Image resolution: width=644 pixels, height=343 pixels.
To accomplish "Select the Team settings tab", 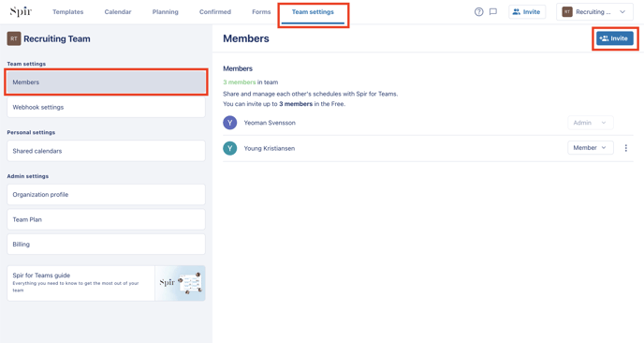I will pyautogui.click(x=313, y=12).
